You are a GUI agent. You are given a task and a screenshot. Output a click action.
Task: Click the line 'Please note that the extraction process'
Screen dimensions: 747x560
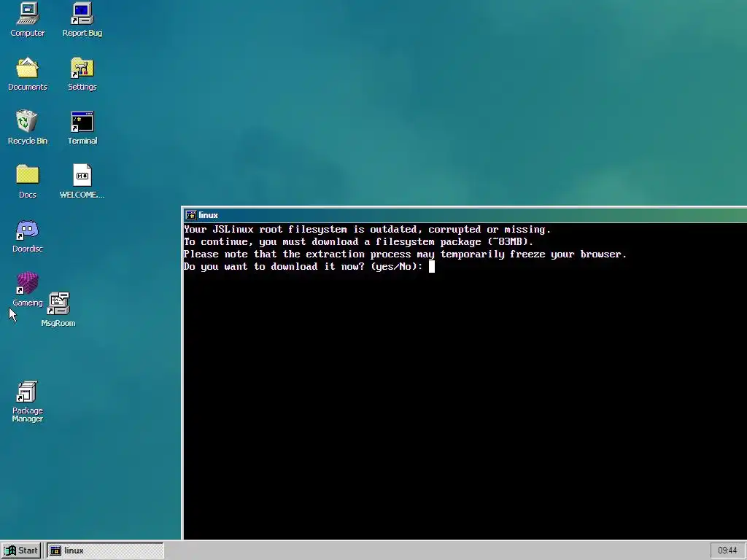tap(405, 254)
